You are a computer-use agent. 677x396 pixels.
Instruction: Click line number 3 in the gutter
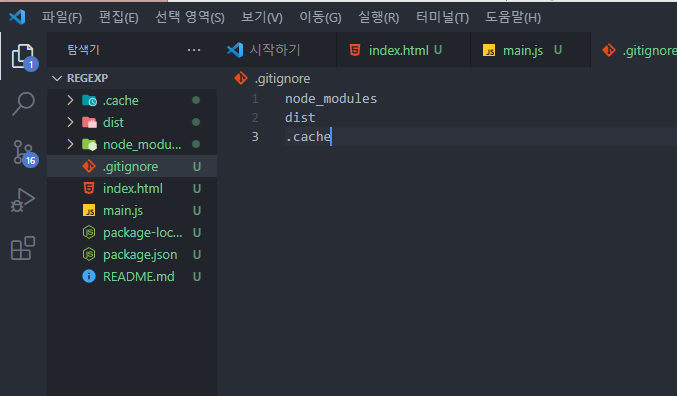tap(255, 136)
